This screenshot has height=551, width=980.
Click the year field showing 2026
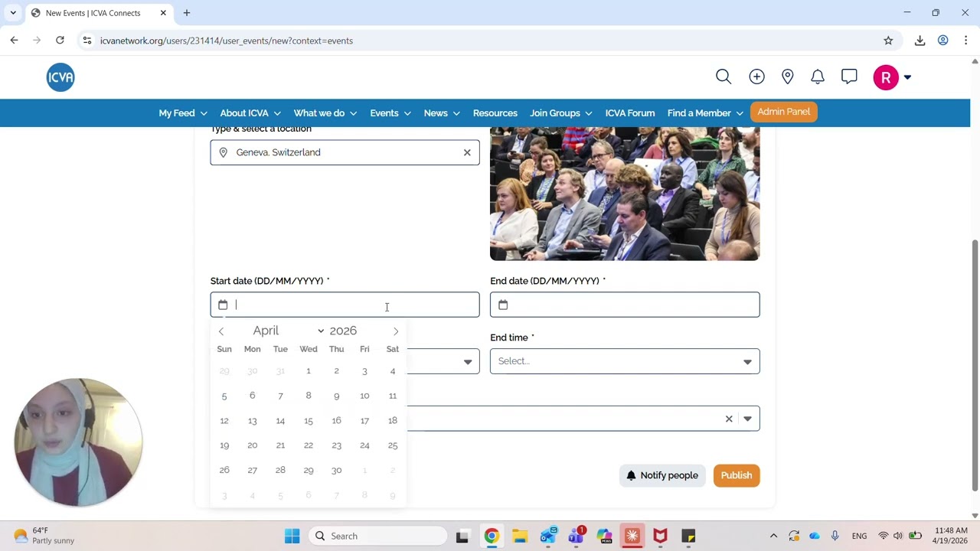(x=343, y=331)
